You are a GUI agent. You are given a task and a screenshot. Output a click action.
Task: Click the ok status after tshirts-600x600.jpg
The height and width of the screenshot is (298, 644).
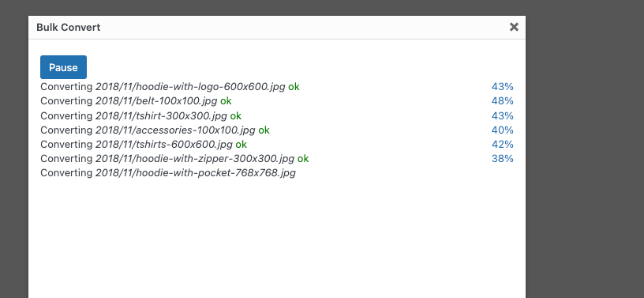pos(241,144)
